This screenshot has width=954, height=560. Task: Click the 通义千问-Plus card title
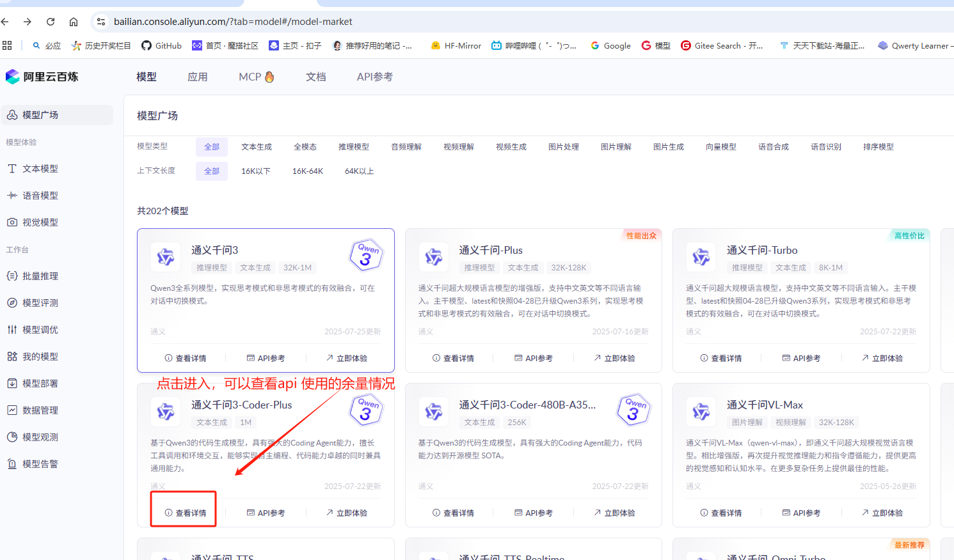491,251
